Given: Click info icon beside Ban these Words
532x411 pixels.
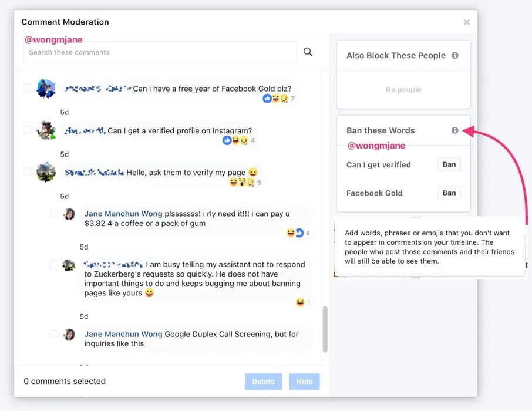Looking at the screenshot, I should tap(454, 130).
